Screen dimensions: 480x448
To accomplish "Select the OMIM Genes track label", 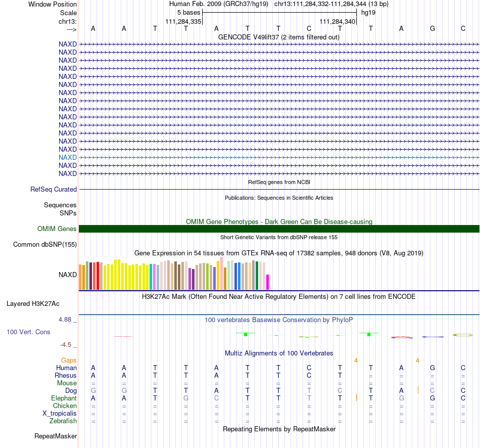I will pos(57,229).
